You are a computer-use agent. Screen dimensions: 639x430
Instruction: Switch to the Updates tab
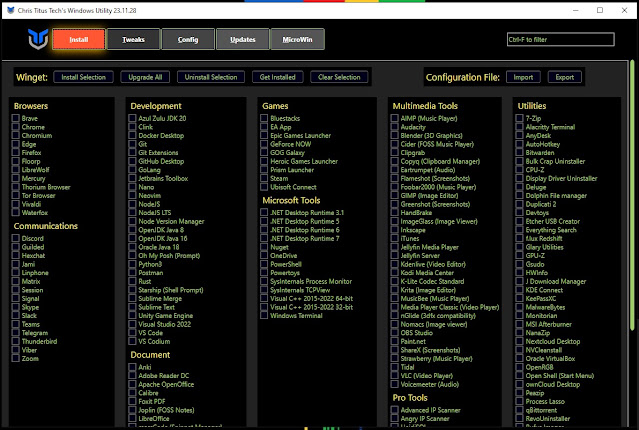[242, 40]
